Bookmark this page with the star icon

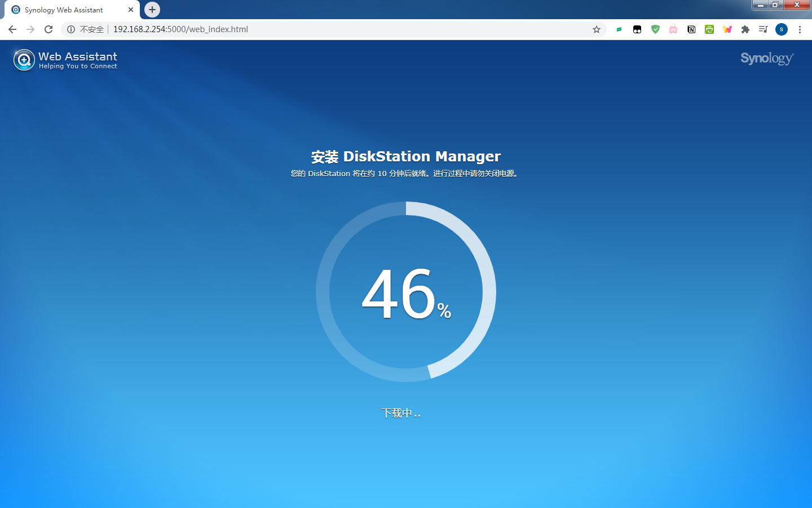tap(597, 29)
